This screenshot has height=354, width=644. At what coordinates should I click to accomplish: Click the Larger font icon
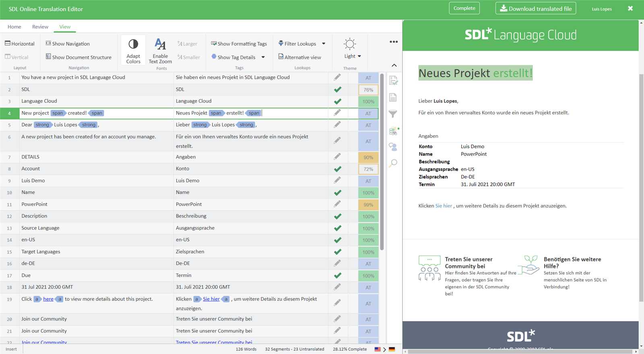click(x=180, y=43)
